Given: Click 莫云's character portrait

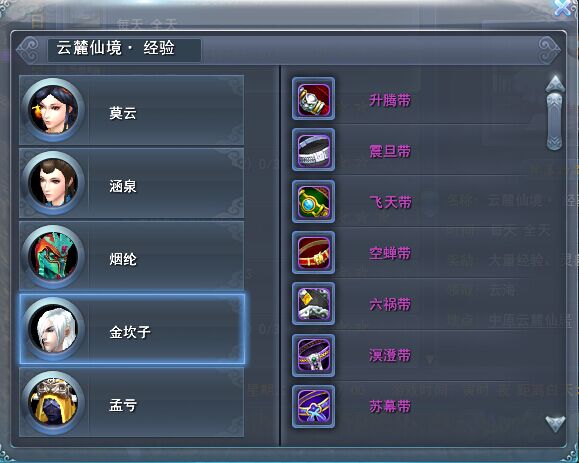Looking at the screenshot, I should click(x=53, y=110).
